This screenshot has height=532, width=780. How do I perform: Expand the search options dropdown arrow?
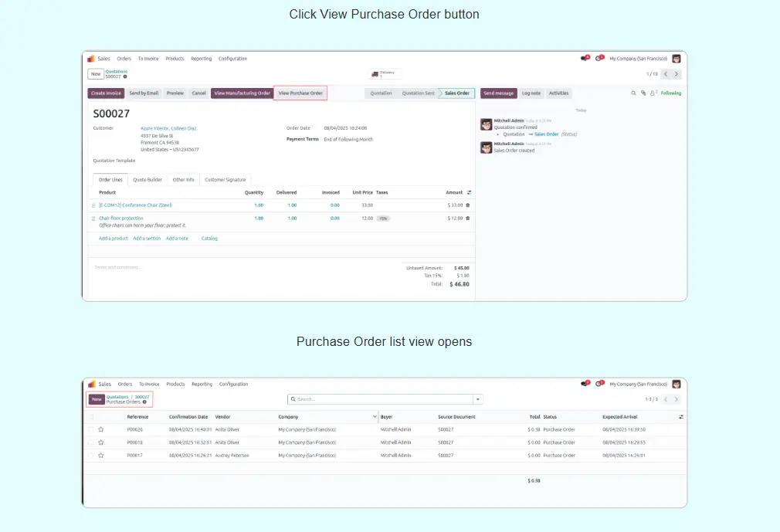478,399
